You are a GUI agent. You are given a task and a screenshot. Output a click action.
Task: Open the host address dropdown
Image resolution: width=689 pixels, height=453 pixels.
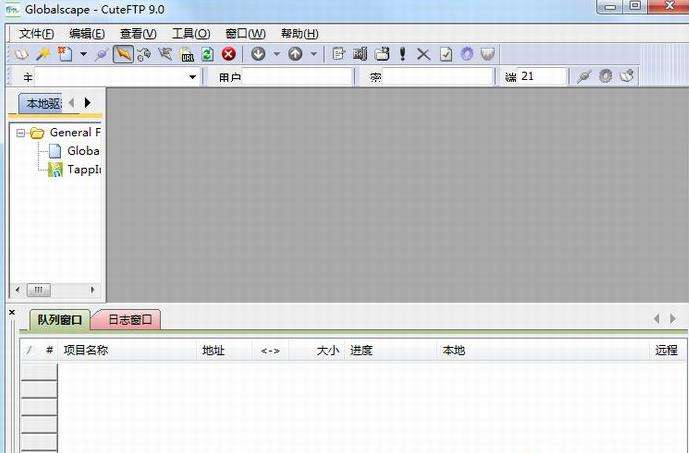click(192, 77)
